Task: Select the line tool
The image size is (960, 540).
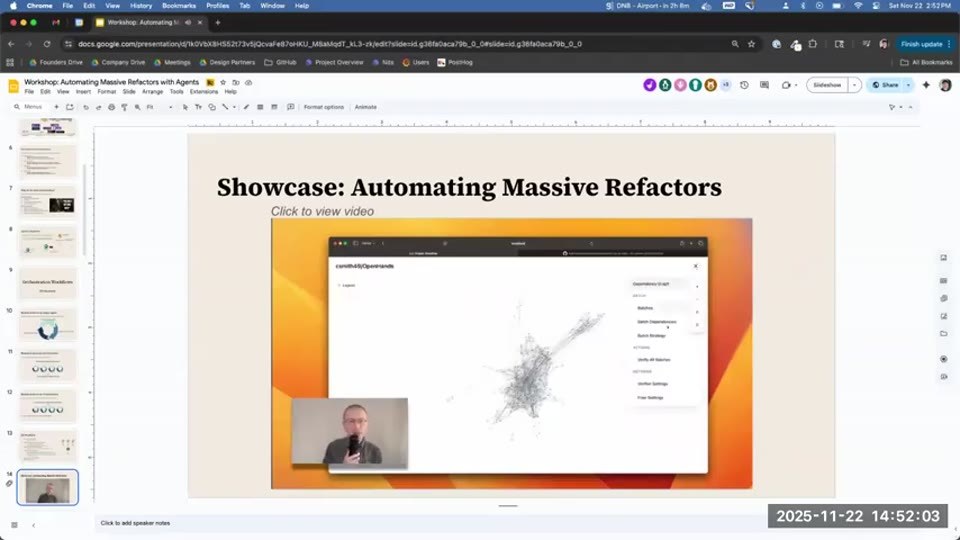Action: (x=225, y=107)
